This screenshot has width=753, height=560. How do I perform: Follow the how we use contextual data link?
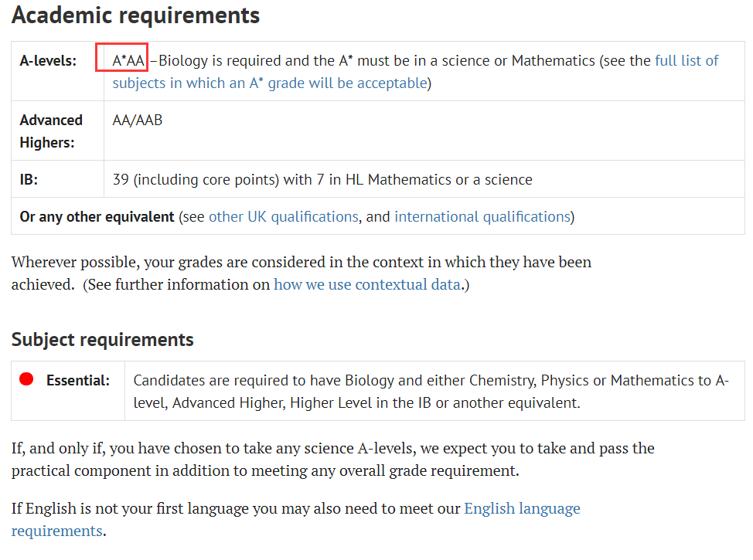[367, 284]
